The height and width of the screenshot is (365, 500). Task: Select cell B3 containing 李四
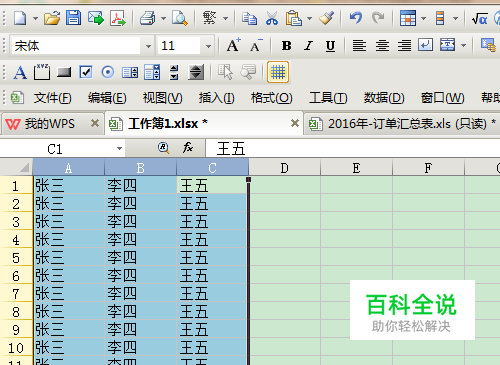click(141, 222)
